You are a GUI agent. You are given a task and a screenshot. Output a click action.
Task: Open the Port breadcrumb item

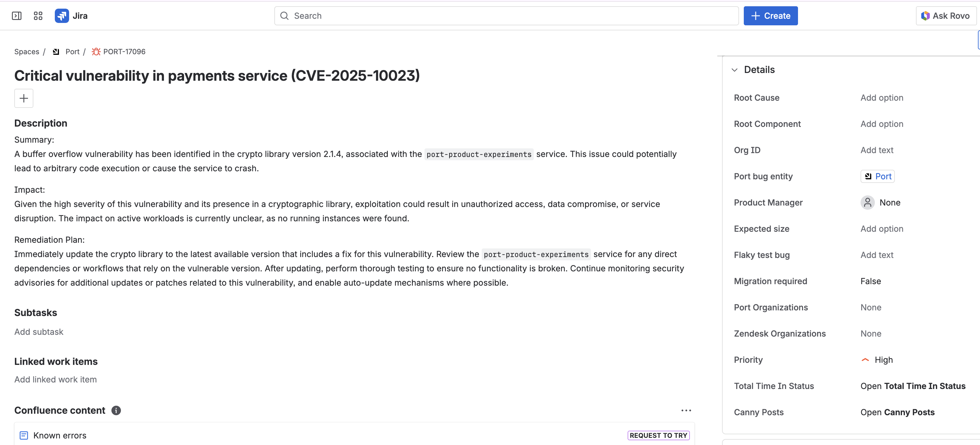point(72,51)
